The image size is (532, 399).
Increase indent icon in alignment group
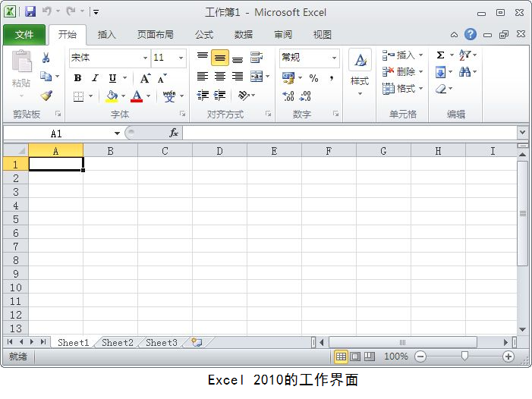coord(220,96)
